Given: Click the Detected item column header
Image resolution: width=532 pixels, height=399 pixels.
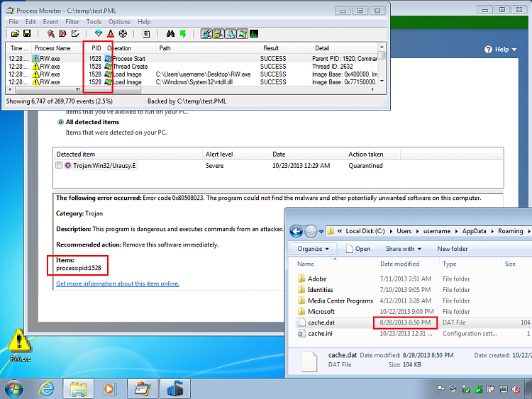Looking at the screenshot, I should coord(128,154).
